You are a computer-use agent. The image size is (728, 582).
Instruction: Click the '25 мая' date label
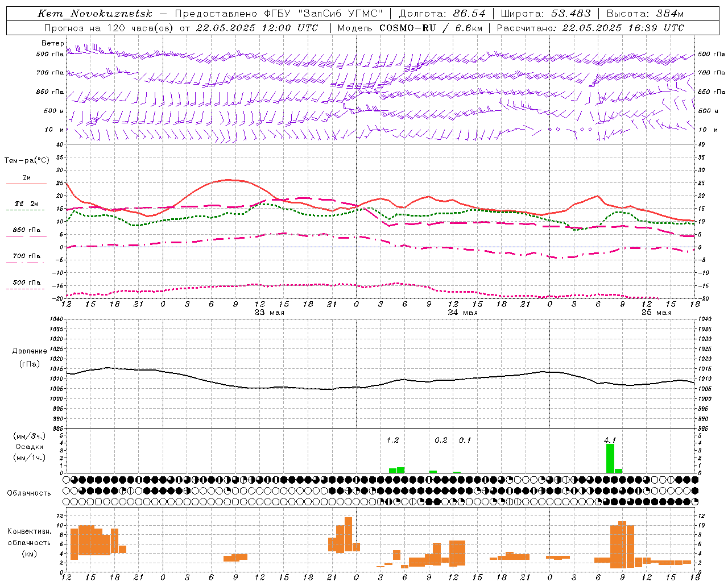pyautogui.click(x=656, y=313)
